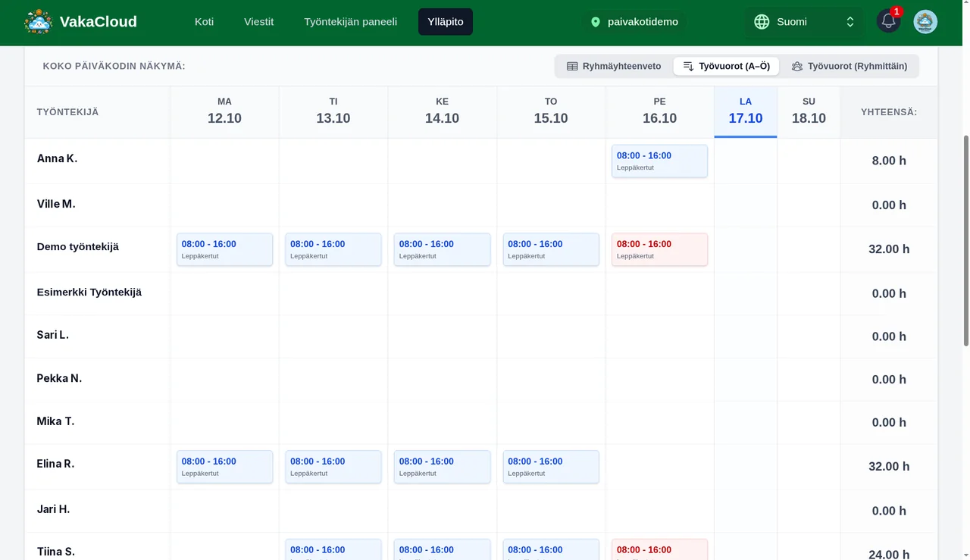Click employee name Esimerkki Työntekijä

(x=89, y=292)
